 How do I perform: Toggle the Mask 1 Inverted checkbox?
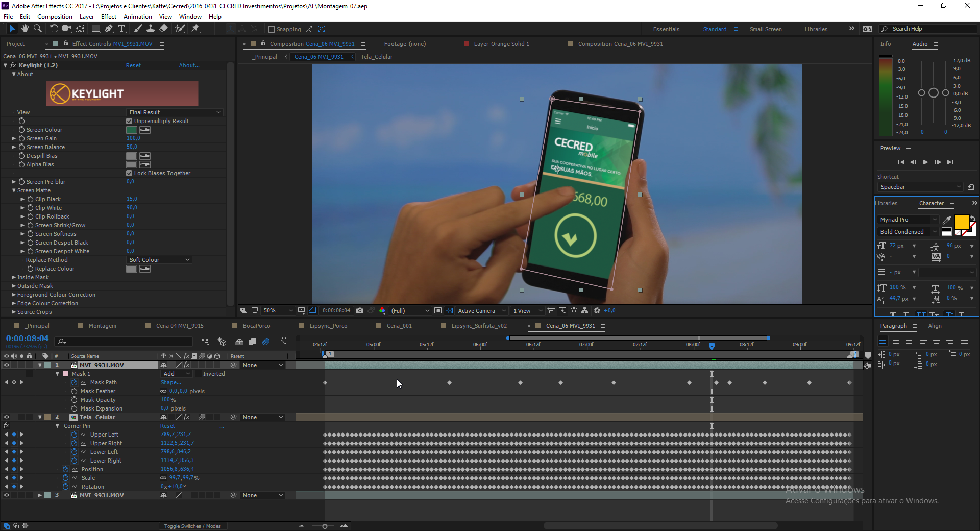[x=198, y=374]
